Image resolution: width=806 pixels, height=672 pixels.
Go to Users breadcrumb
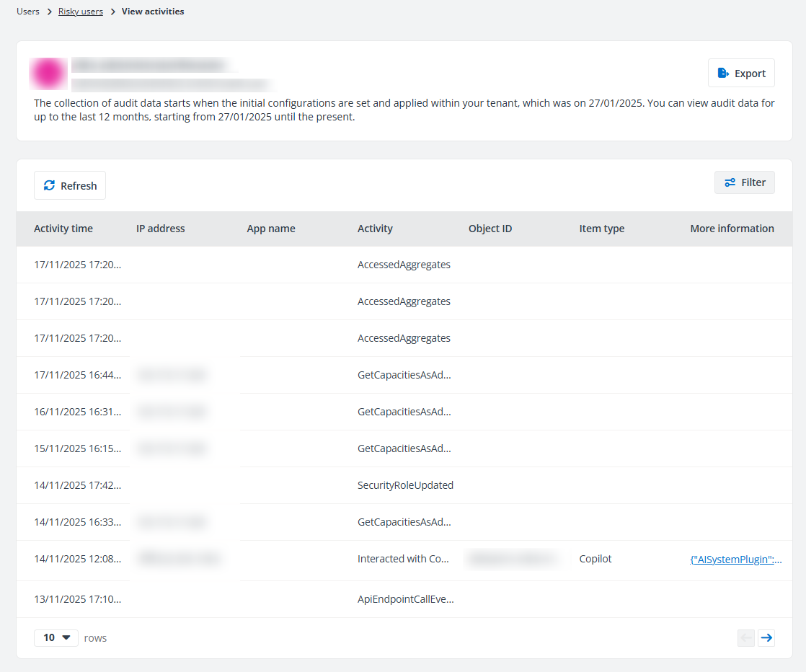(28, 12)
